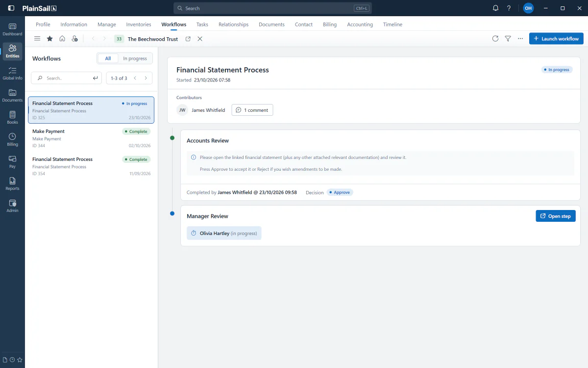Click the hamburger menu icon in entity toolbar
Screen dimensions: 588x368
pos(37,39)
